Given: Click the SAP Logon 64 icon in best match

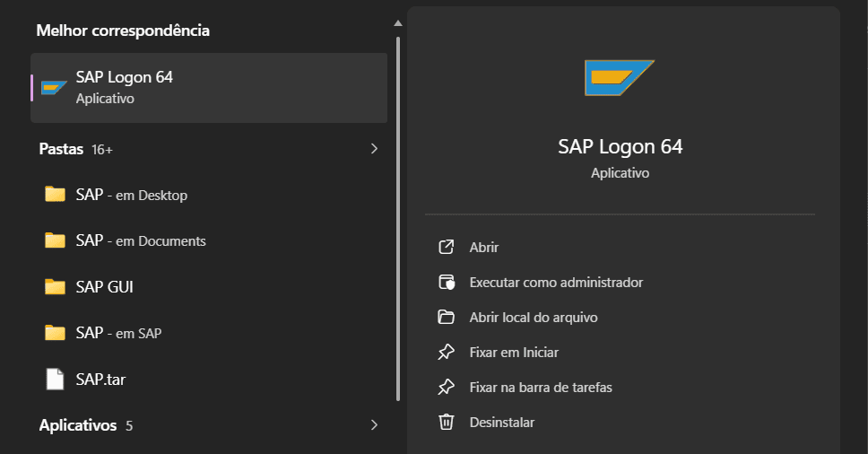Looking at the screenshot, I should click(x=54, y=87).
